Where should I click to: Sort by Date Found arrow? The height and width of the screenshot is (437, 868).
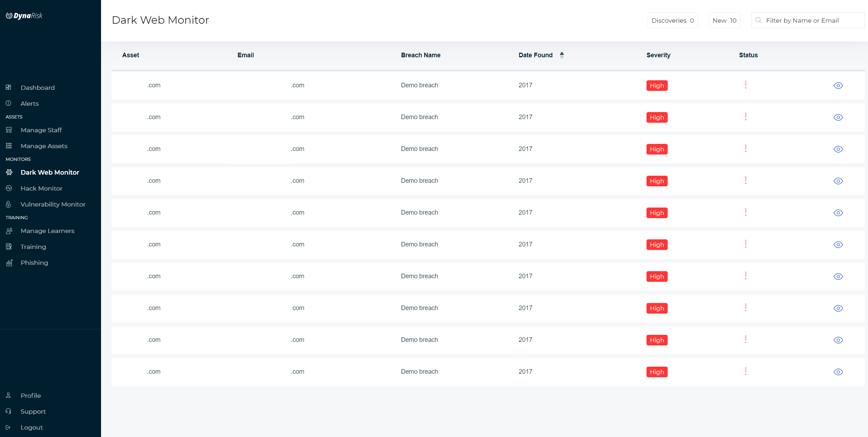[x=562, y=55]
